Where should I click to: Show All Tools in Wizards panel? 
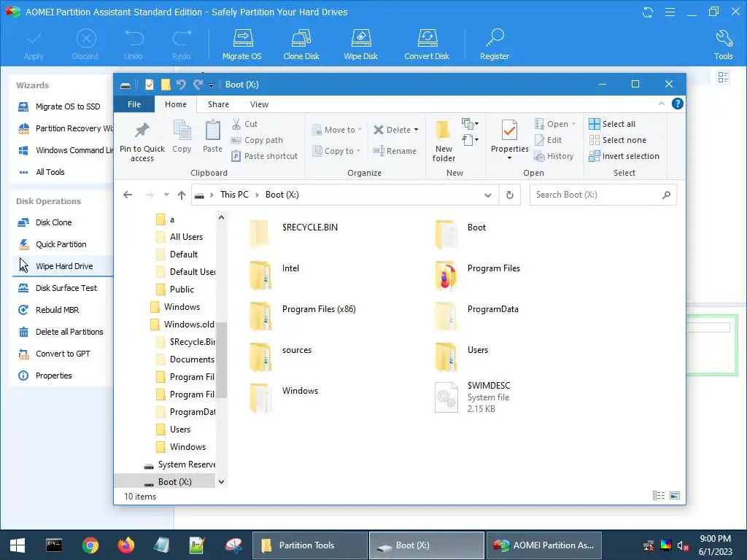[42, 172]
